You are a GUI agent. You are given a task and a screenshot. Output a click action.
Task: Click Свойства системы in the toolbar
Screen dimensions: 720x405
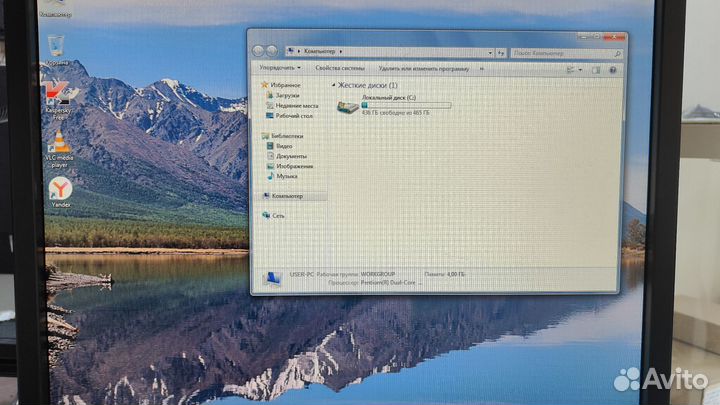click(340, 68)
